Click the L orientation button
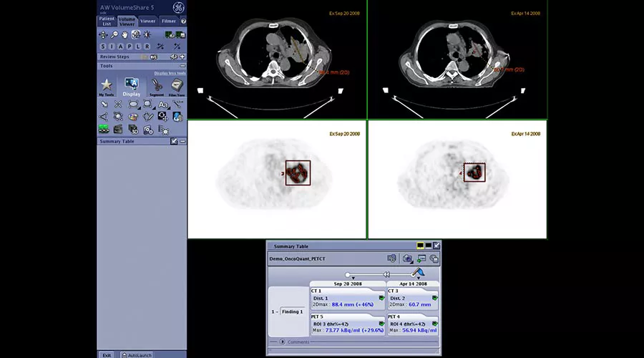Image resolution: width=644 pixels, height=358 pixels. [138, 47]
